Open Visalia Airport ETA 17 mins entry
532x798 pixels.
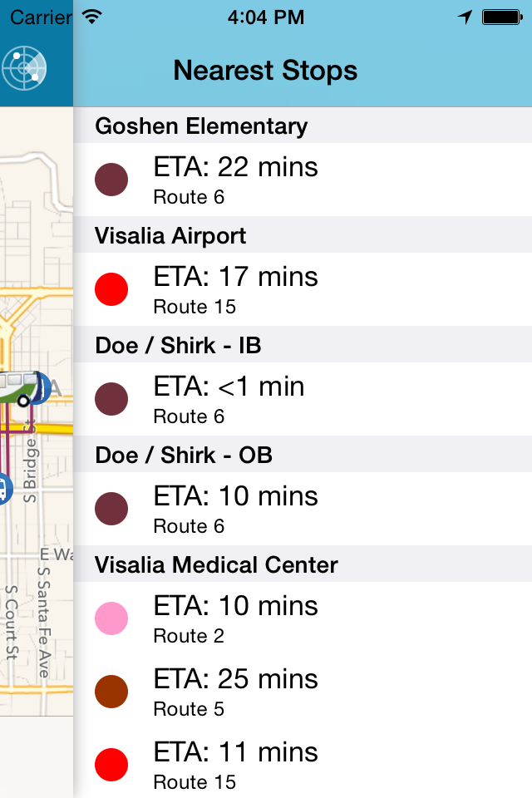click(303, 289)
